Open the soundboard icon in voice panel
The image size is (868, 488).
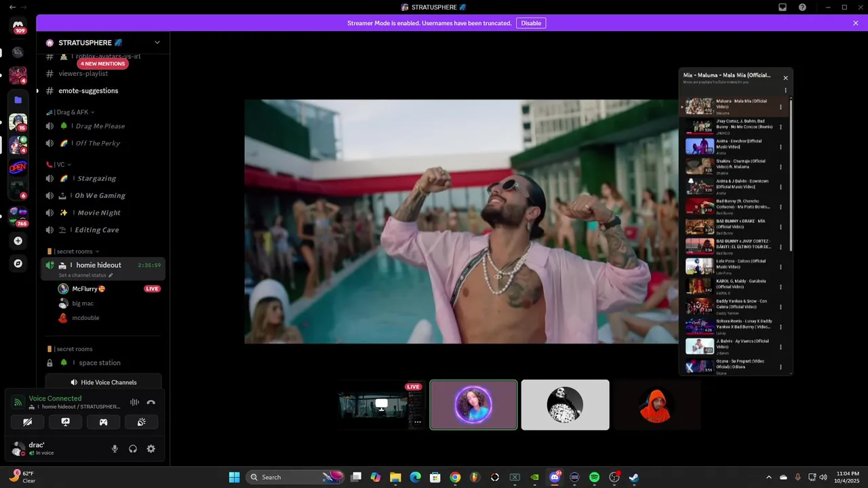142,422
